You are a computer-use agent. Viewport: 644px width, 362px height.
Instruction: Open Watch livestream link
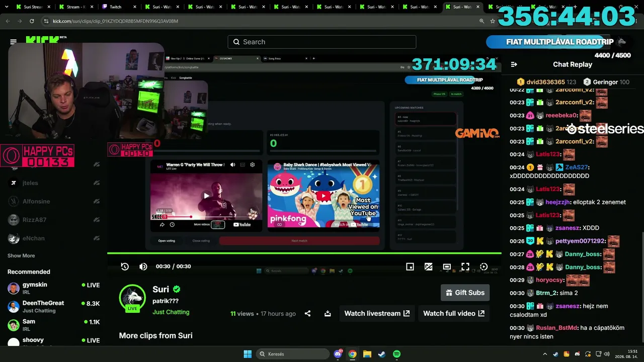point(377,313)
